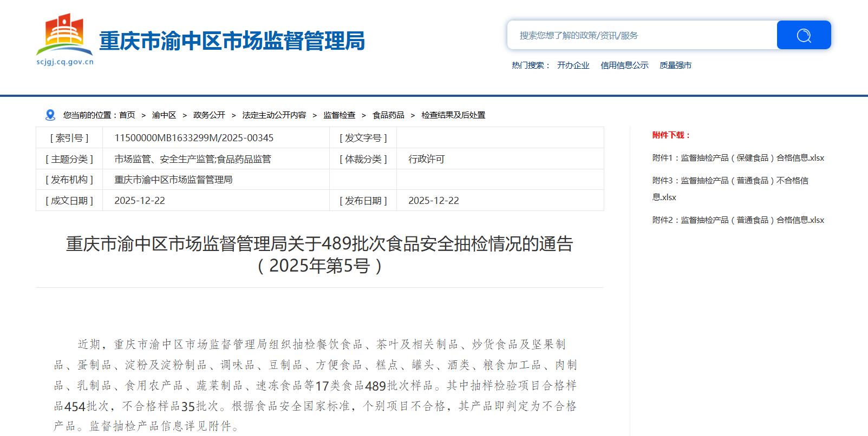This screenshot has width=868, height=436.
Task: Download 附件1 保健食品合格信息.xlsx
Action: tap(738, 158)
